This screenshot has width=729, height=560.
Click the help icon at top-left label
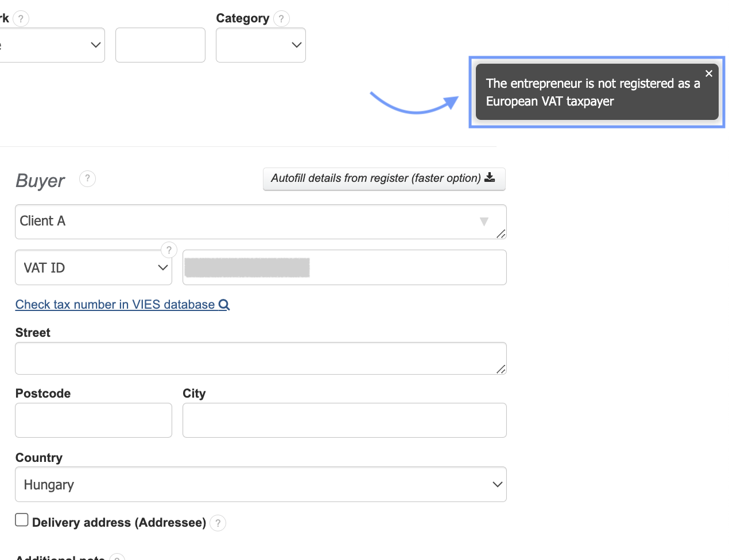(21, 19)
